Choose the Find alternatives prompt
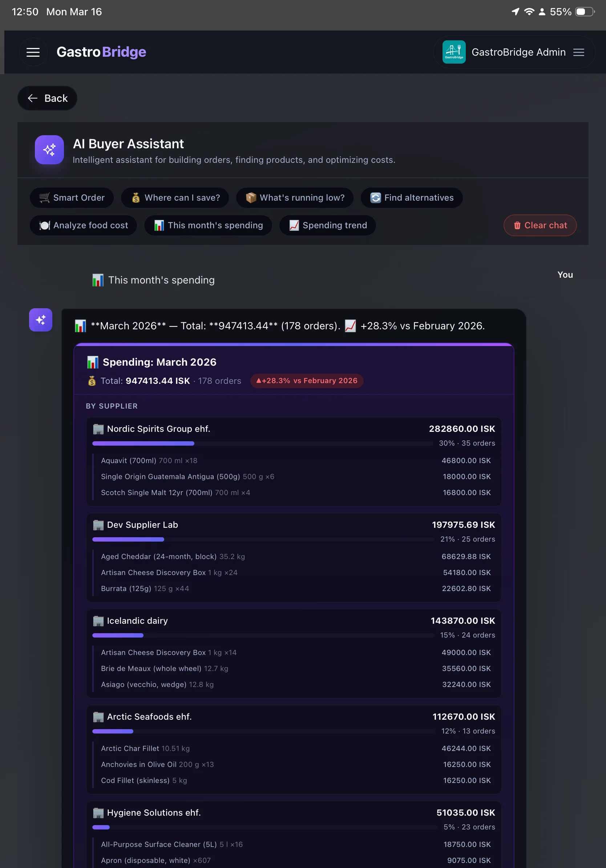Screen dimensions: 606x868 click(411, 198)
